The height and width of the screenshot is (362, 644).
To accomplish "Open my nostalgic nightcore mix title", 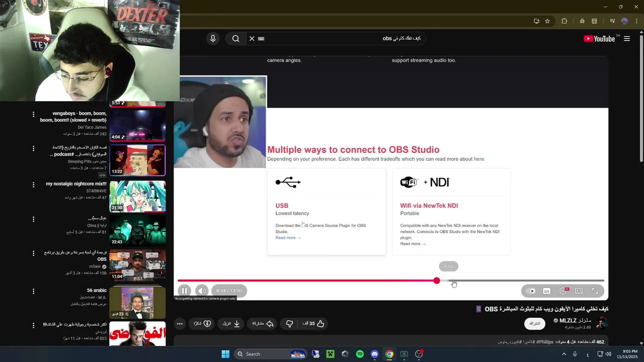I will [76, 184].
